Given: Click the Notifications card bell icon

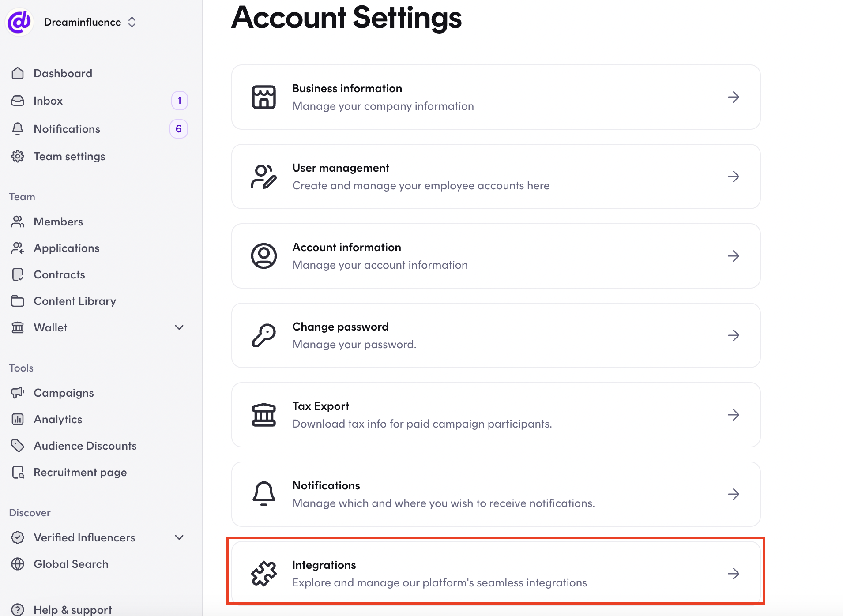Looking at the screenshot, I should point(264,494).
